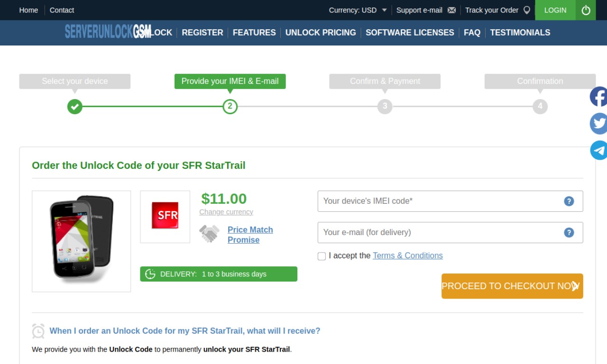Open the Currency: USD dropdown
Image resolution: width=607 pixels, height=364 pixels.
358,10
